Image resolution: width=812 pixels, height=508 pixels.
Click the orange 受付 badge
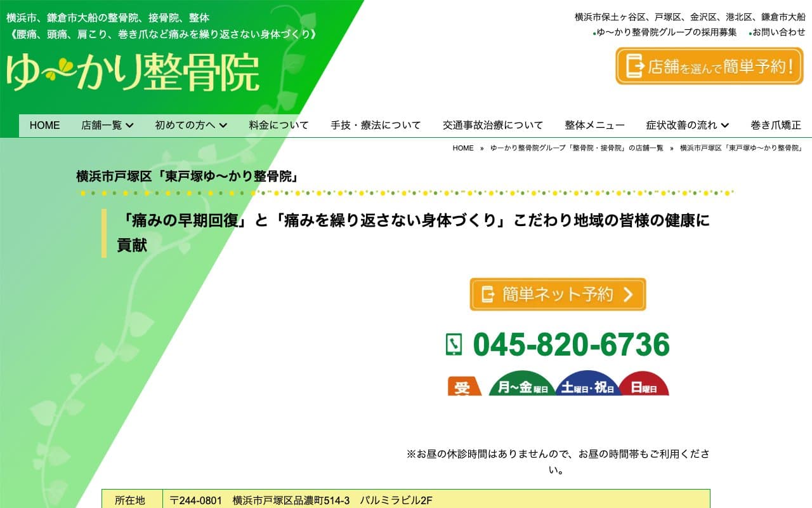tap(464, 387)
